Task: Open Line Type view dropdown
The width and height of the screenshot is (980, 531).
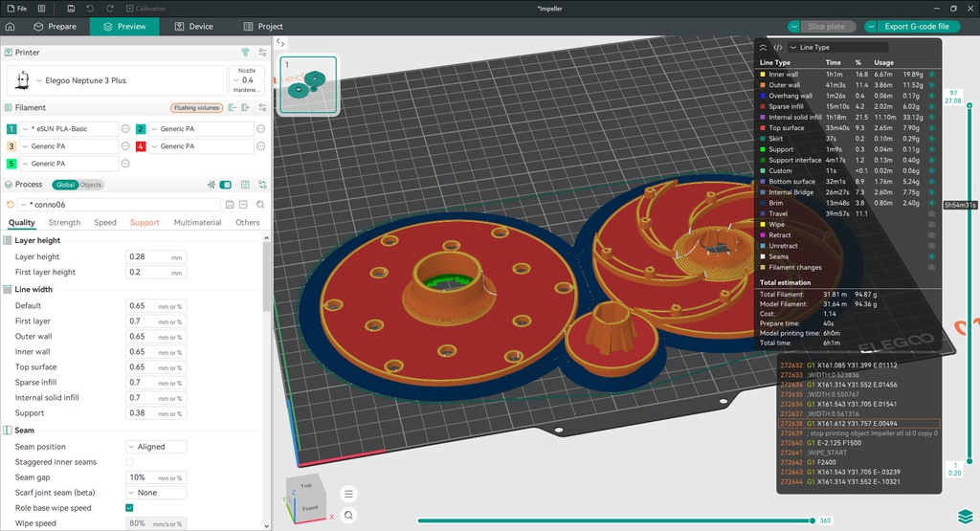Action: (x=837, y=48)
